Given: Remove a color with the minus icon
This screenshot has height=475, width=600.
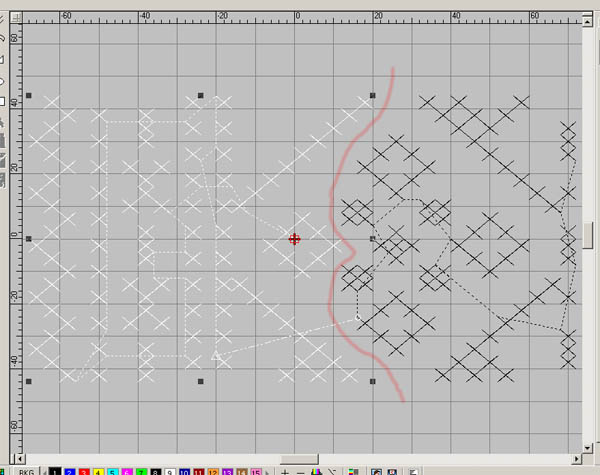Looking at the screenshot, I should [300, 472].
